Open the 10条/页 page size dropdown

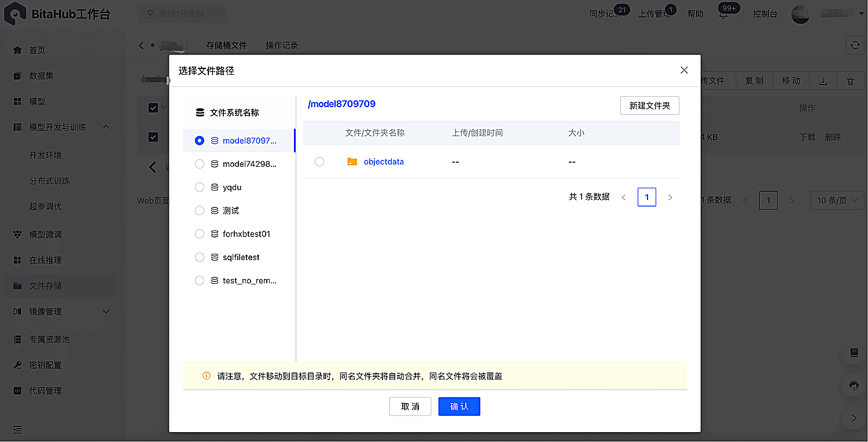pos(837,200)
